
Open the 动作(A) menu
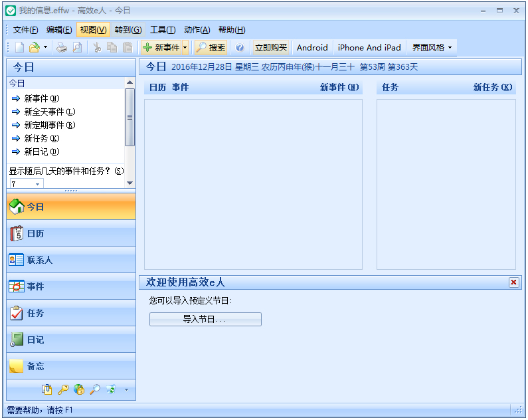point(197,30)
